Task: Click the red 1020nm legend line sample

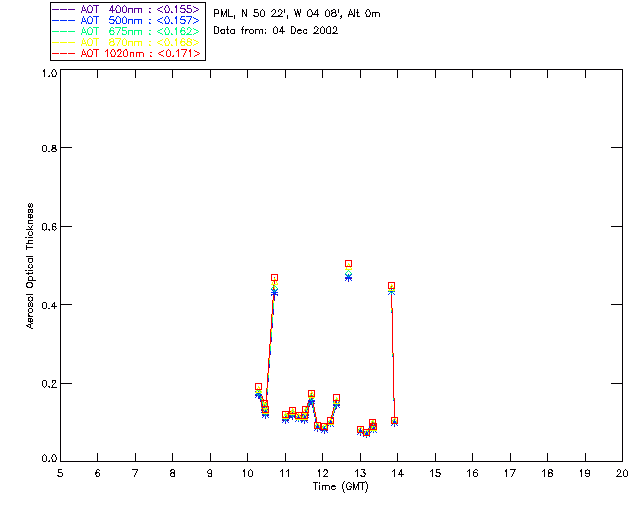Action: click(x=64, y=53)
